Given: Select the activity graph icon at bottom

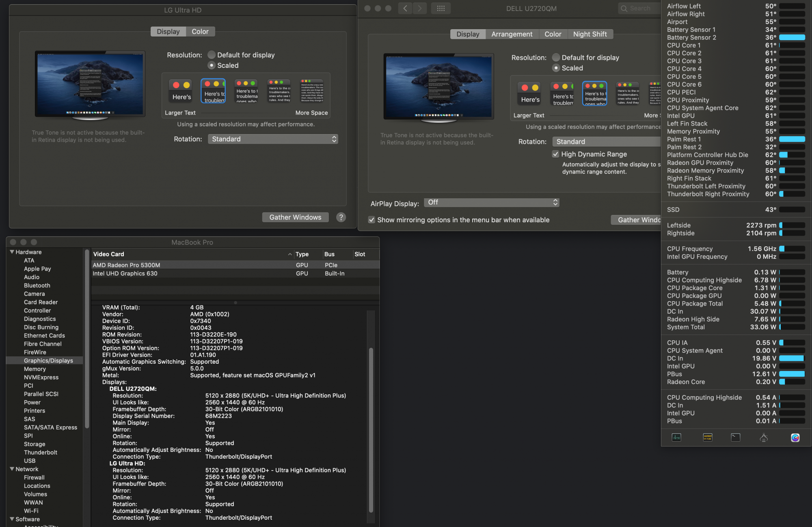Looking at the screenshot, I should click(x=676, y=438).
